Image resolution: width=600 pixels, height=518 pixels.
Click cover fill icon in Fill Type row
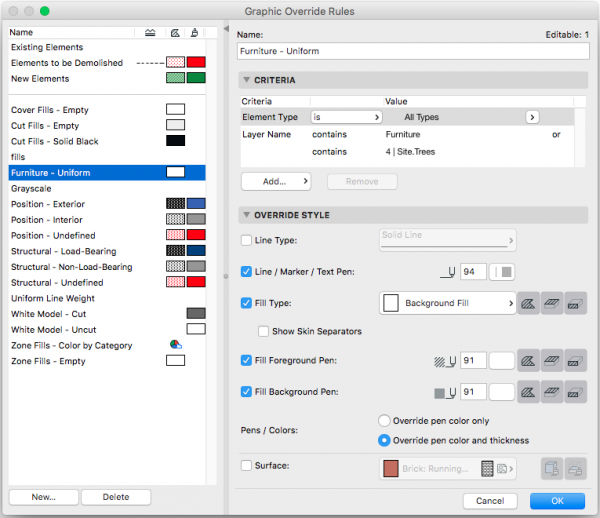[x=552, y=303]
